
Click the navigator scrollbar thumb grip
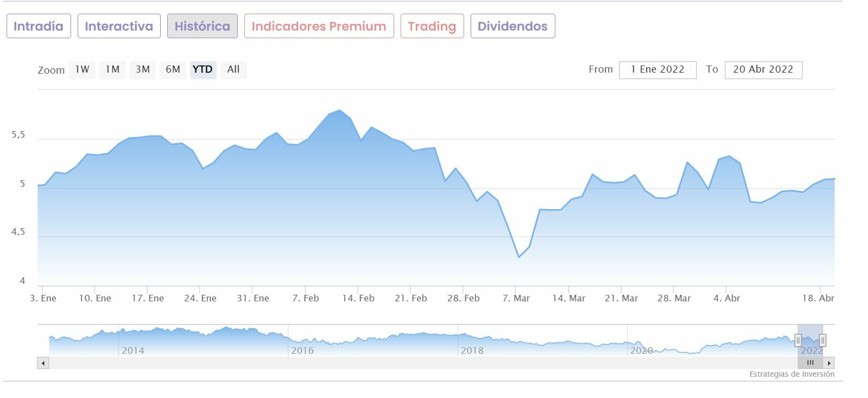click(x=811, y=363)
